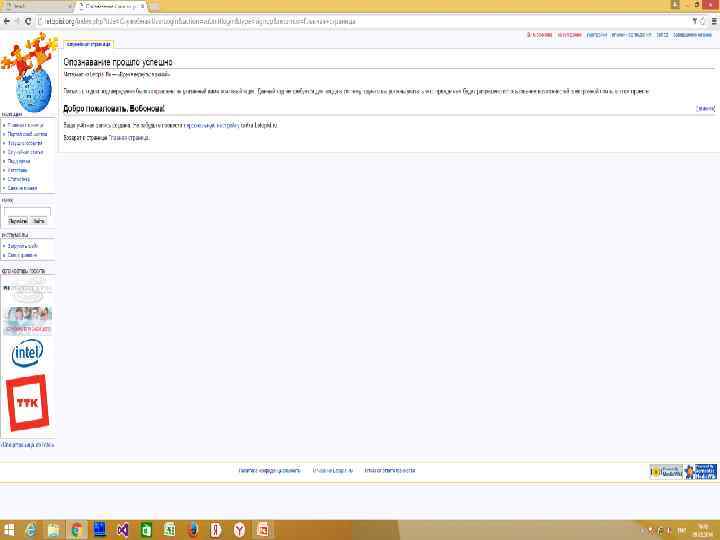Switch to the first browser tab
This screenshot has width=720, height=540.
click(37, 6)
